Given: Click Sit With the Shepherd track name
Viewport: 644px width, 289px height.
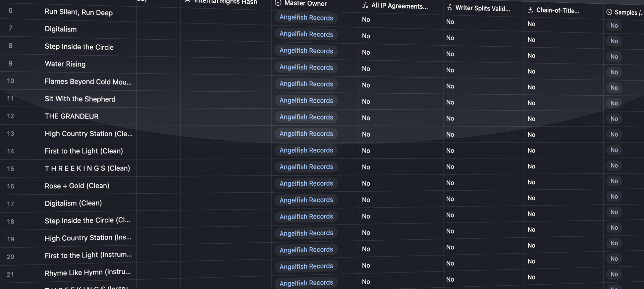Looking at the screenshot, I should [80, 99].
